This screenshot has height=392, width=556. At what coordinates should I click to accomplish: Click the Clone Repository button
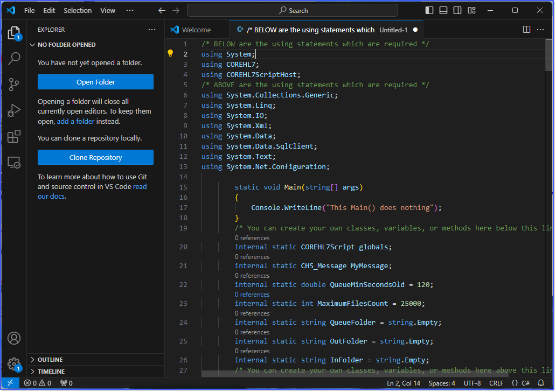tap(96, 157)
